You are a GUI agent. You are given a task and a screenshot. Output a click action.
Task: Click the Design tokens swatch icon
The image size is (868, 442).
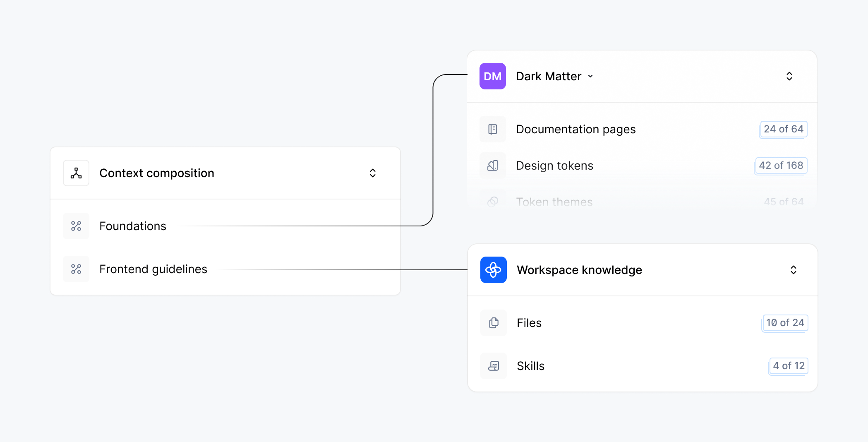[493, 166]
